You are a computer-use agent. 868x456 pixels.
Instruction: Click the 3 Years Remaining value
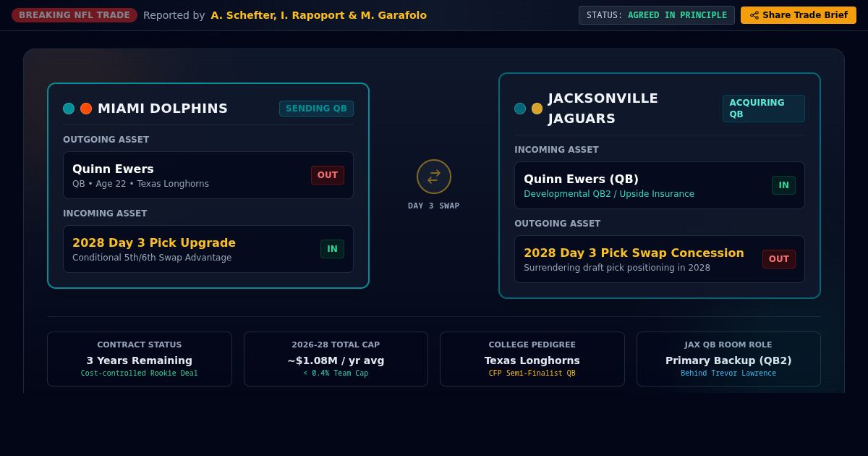(140, 360)
